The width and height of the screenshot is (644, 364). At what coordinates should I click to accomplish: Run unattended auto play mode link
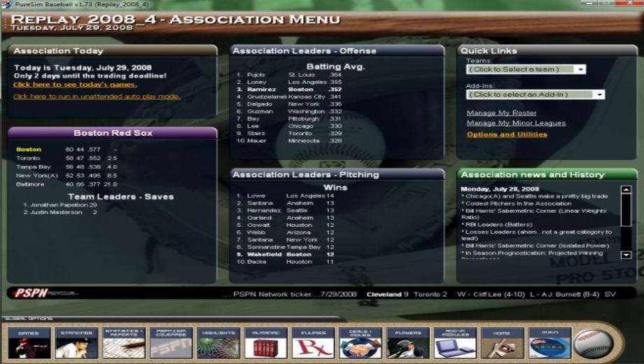[x=97, y=97]
